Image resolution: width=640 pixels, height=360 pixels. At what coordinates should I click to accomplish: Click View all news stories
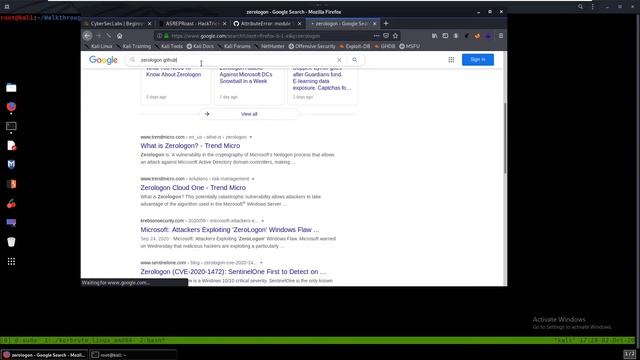tap(249, 114)
